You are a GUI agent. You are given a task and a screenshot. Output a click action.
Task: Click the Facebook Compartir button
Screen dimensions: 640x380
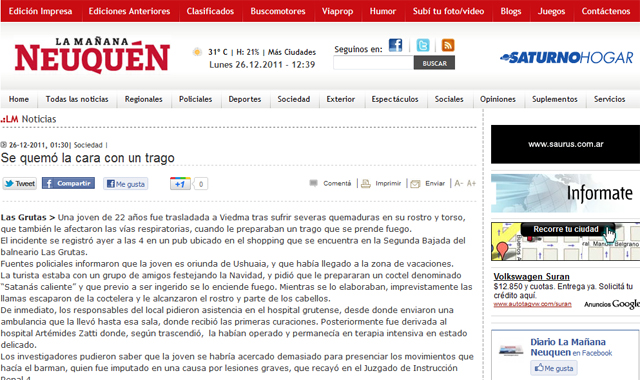[x=68, y=183]
